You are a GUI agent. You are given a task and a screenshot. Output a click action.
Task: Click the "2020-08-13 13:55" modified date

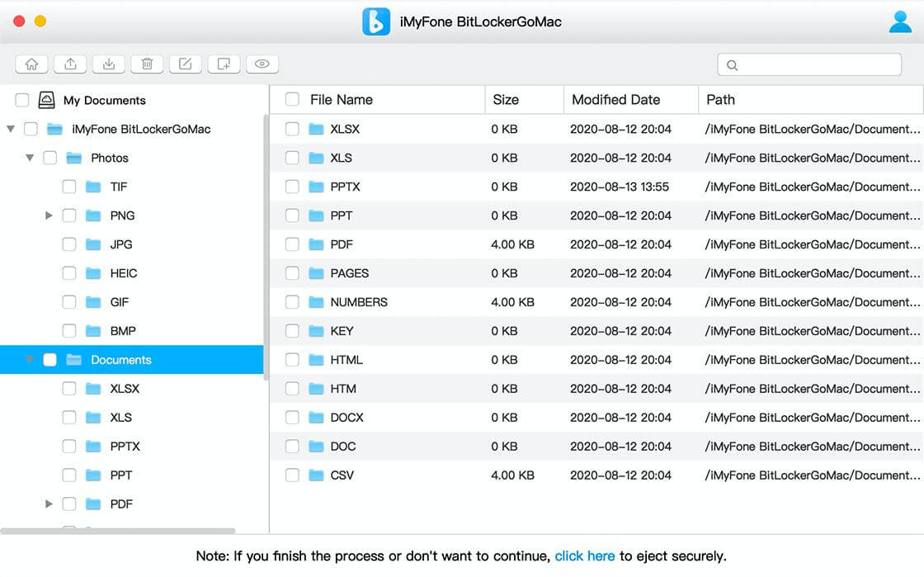point(620,187)
